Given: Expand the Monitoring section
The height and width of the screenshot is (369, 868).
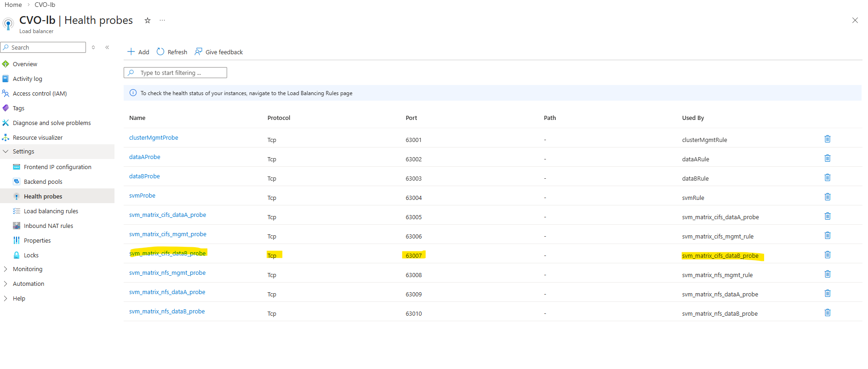Looking at the screenshot, I should (x=27, y=269).
